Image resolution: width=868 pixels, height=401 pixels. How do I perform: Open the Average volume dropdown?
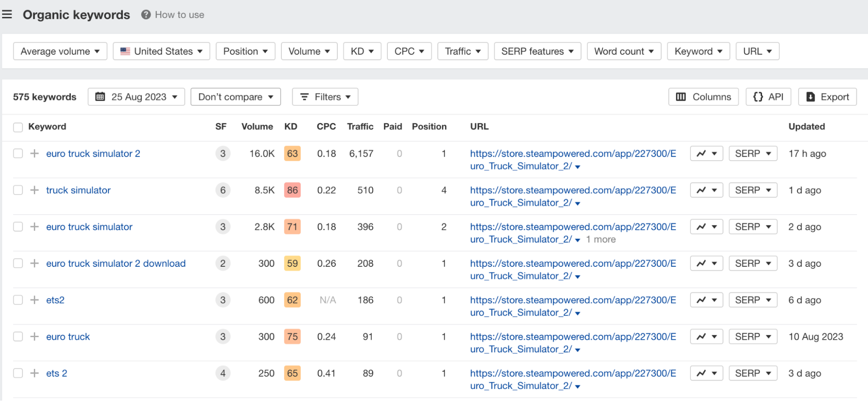60,51
